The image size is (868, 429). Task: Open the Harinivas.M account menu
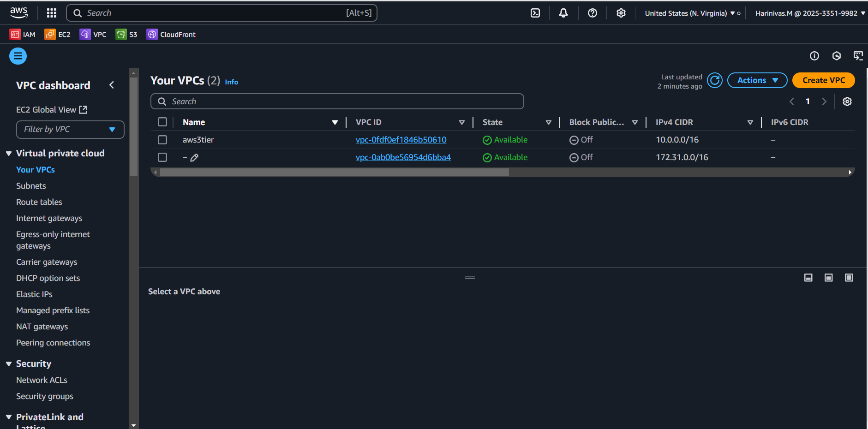(x=810, y=13)
